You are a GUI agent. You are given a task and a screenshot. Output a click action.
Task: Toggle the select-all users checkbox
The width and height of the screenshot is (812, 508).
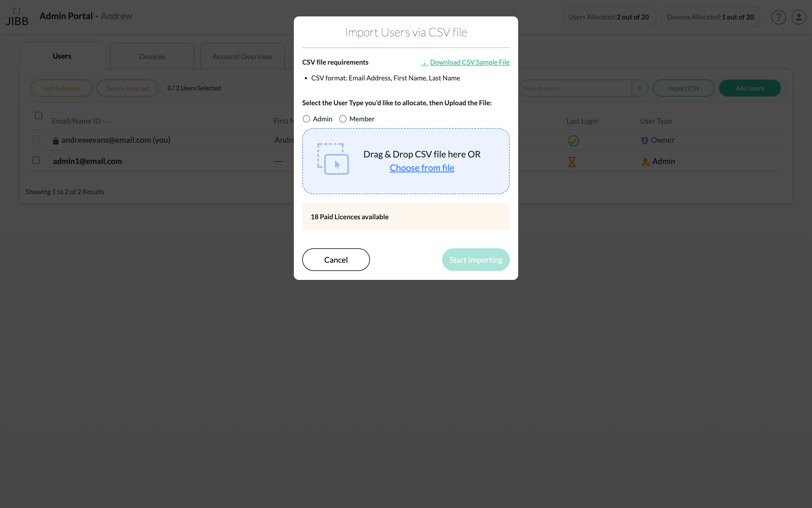[x=39, y=115]
